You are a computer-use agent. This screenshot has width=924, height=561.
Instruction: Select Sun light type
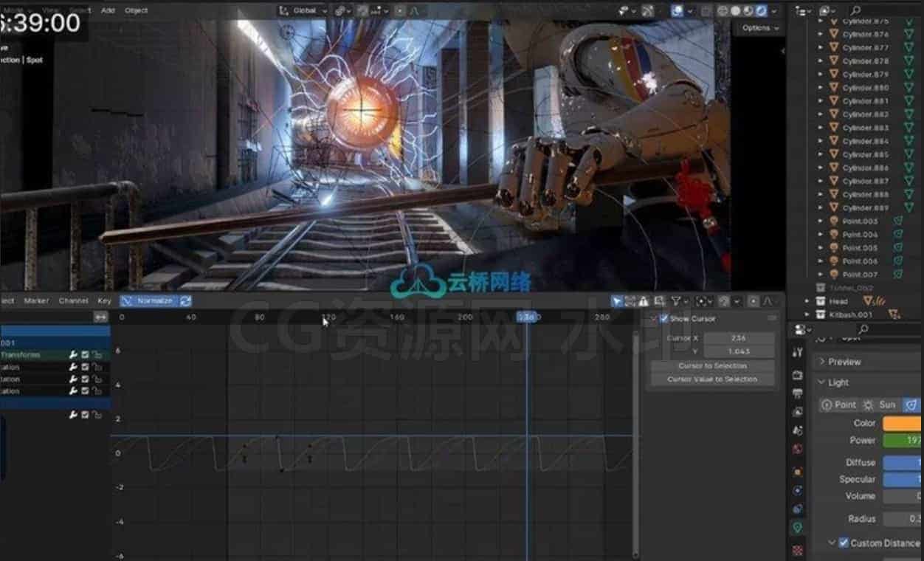pyautogui.click(x=880, y=405)
